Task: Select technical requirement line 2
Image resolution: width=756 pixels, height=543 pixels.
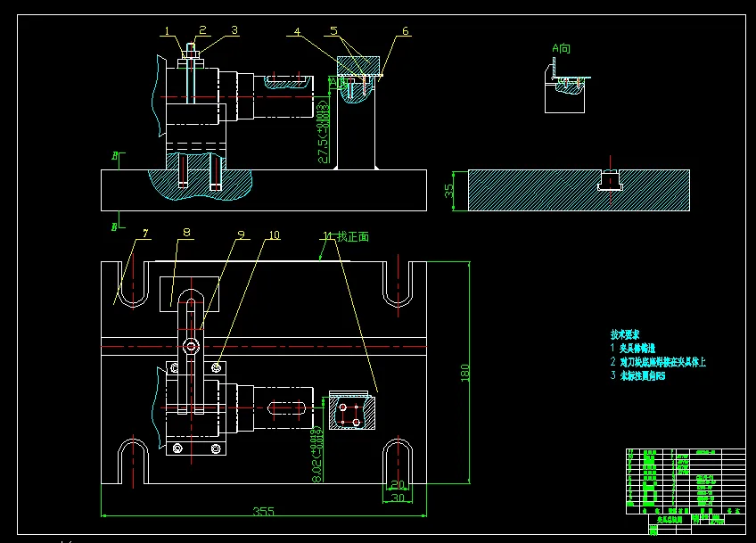Action: point(658,362)
